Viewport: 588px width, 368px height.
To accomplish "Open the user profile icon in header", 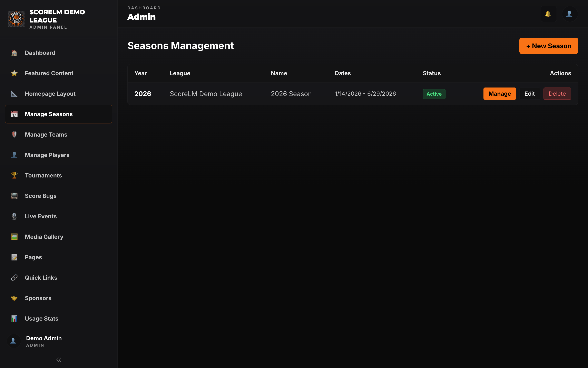I will pos(570,14).
